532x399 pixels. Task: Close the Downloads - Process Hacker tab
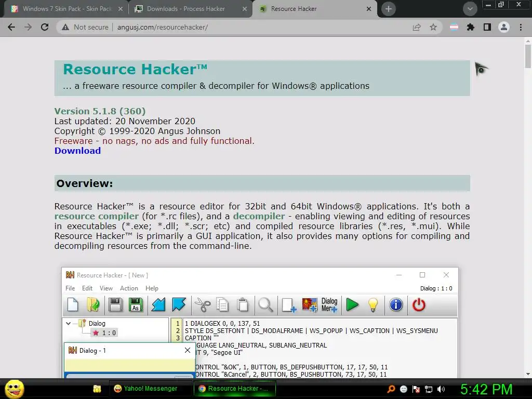pyautogui.click(x=245, y=9)
